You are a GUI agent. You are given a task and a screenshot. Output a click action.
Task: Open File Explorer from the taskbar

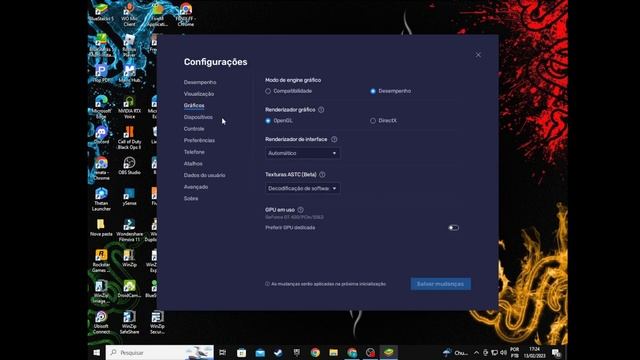333,352
